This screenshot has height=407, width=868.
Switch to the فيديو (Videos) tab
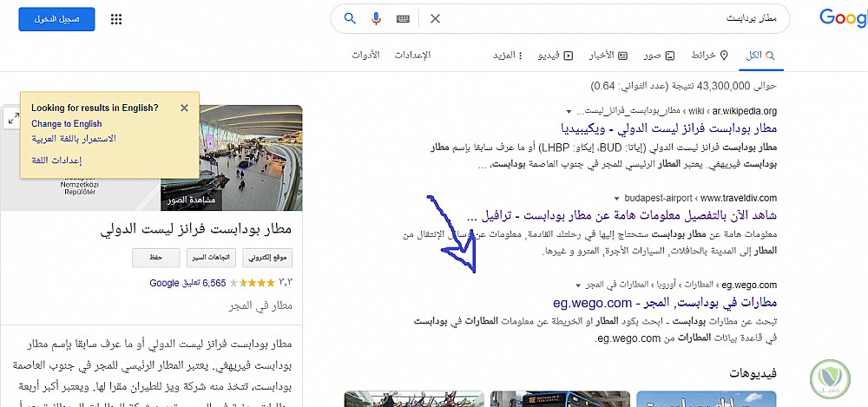(x=556, y=56)
